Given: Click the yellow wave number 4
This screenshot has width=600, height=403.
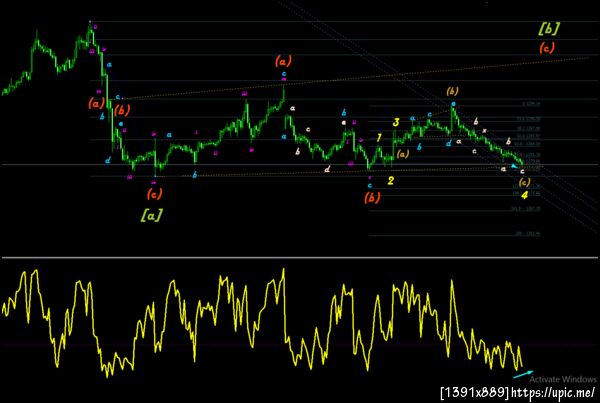Looking at the screenshot, I should tap(524, 196).
